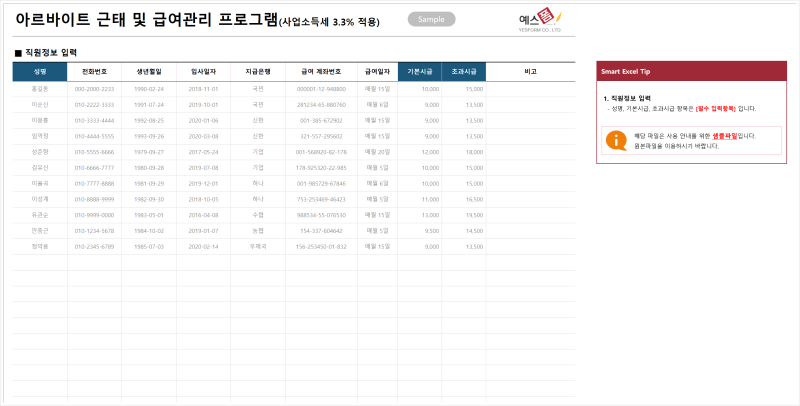Click the Yesform logo at top
800x406 pixels.
(540, 21)
